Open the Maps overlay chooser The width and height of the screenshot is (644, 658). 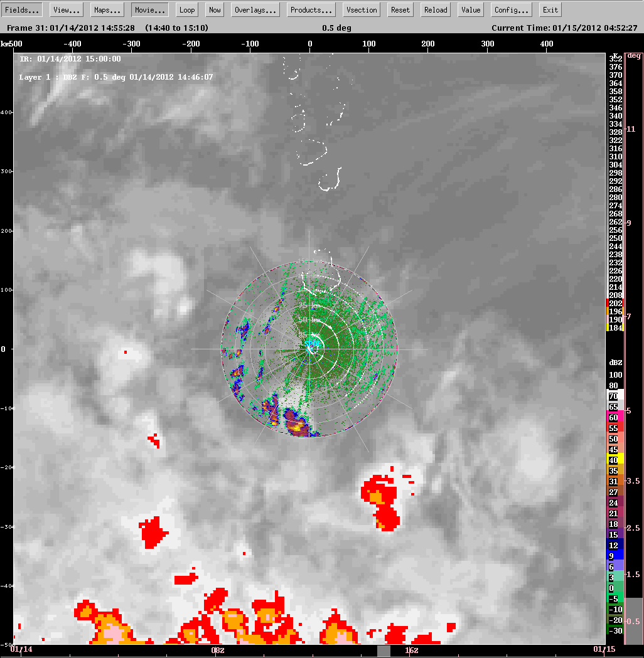click(x=107, y=9)
